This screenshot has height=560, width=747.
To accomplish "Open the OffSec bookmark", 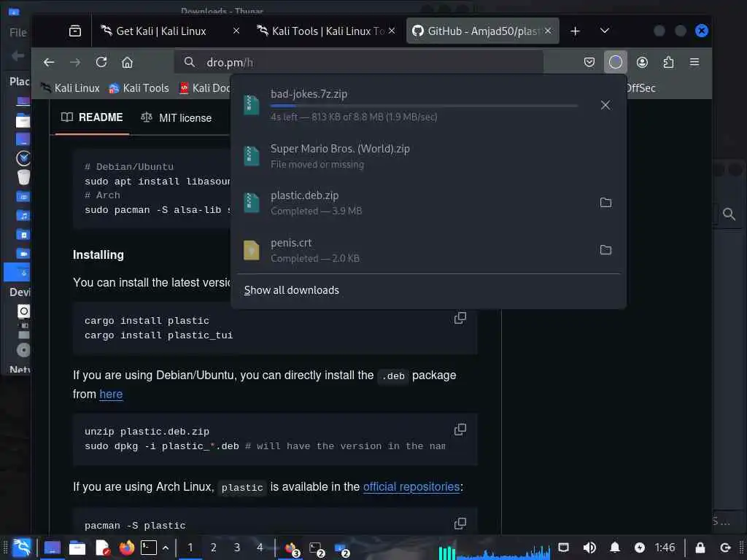I will (640, 88).
